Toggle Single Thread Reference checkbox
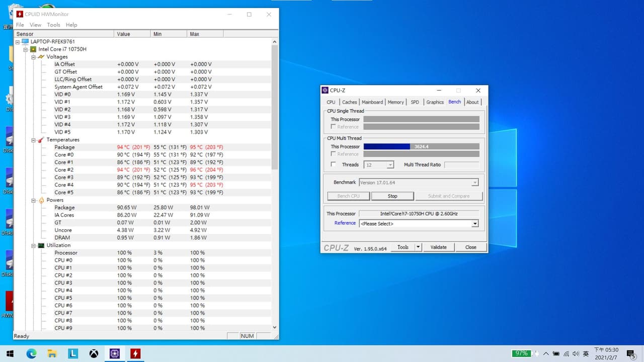Image resolution: width=644 pixels, height=362 pixels. point(333,127)
